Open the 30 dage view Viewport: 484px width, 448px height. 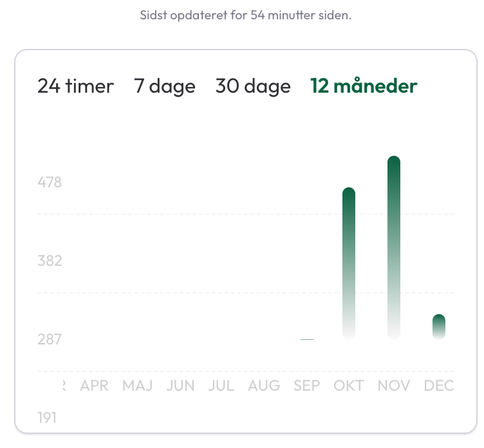pos(253,86)
